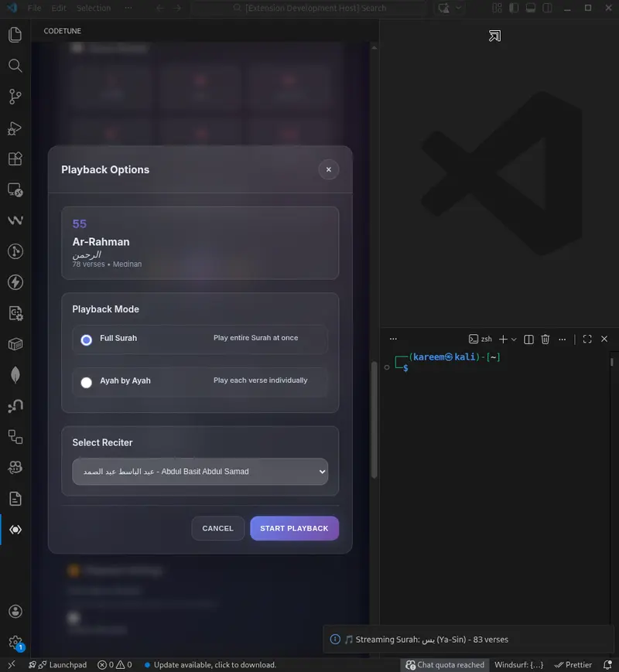Click the MongoDB leaf icon
619x672 pixels.
click(15, 375)
